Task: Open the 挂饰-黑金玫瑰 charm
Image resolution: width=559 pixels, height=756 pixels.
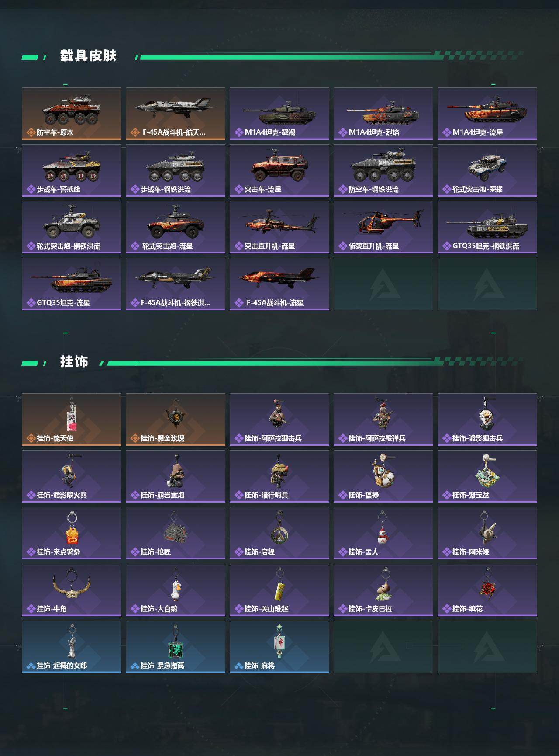Action: click(176, 420)
